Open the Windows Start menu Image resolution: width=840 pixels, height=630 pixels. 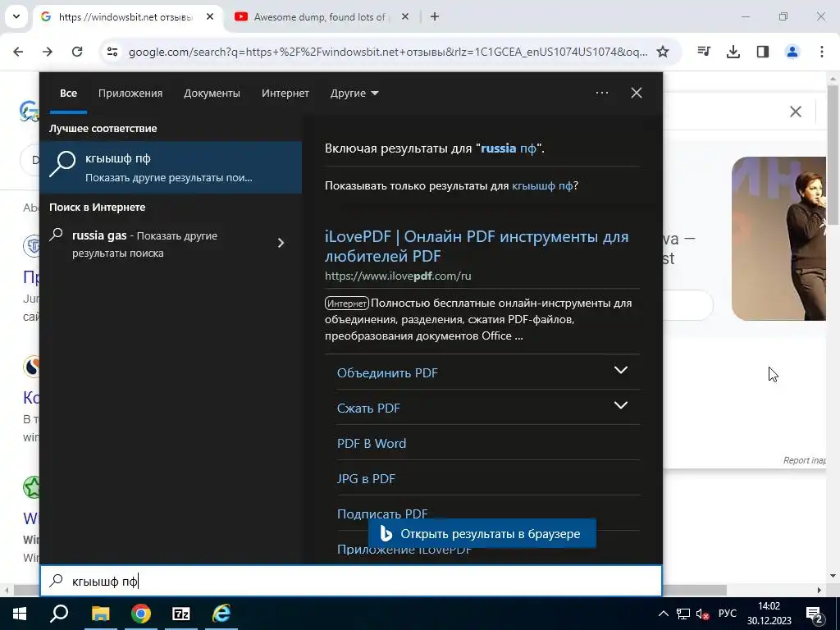pos(20,614)
